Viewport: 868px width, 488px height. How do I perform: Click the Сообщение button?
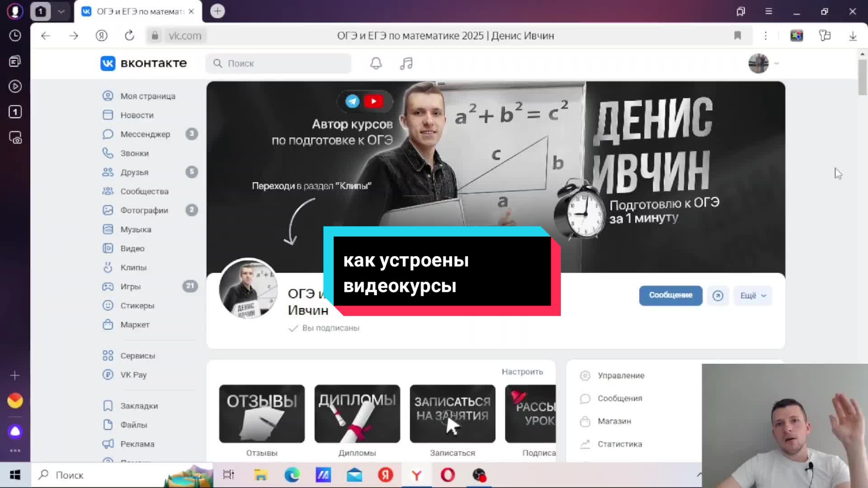click(670, 296)
